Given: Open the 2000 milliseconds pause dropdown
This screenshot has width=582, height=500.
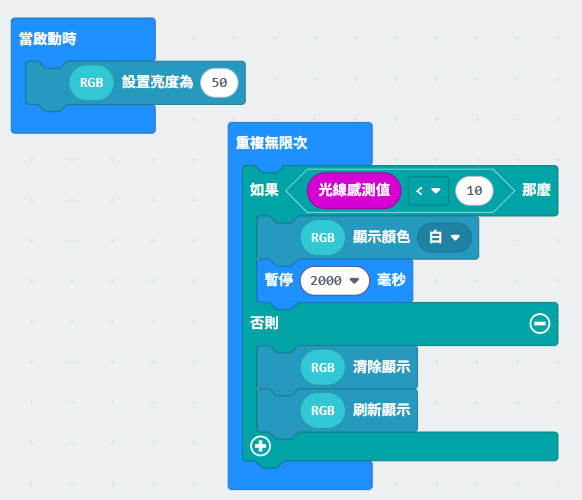Looking at the screenshot, I should click(x=335, y=281).
